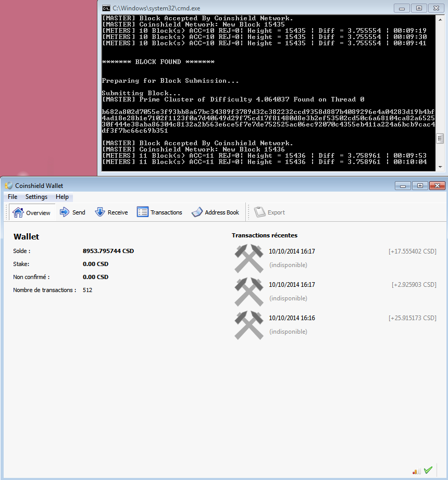Click cmd window scrollbar up arrow

pos(440,20)
